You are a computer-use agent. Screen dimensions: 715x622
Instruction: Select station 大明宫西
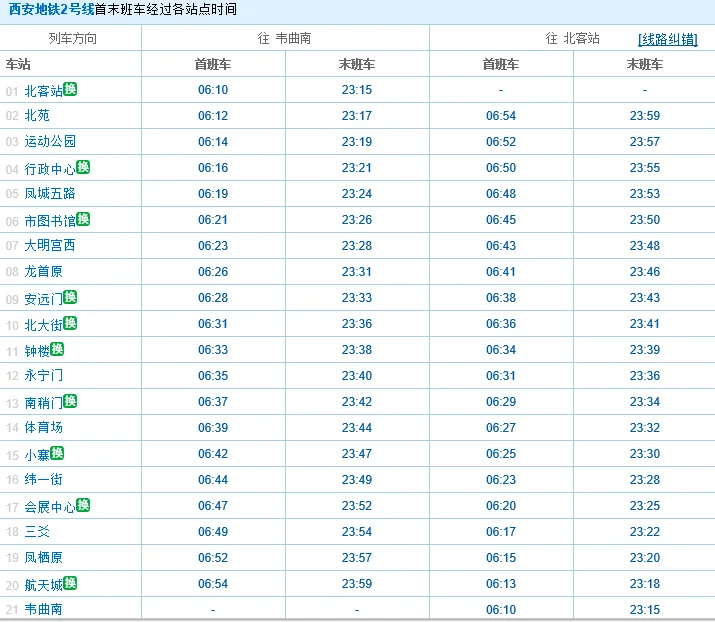coord(50,245)
